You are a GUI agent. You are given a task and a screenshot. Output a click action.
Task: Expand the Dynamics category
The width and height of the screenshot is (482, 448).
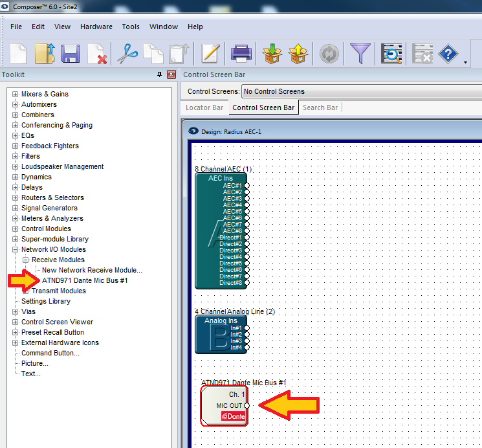click(15, 177)
